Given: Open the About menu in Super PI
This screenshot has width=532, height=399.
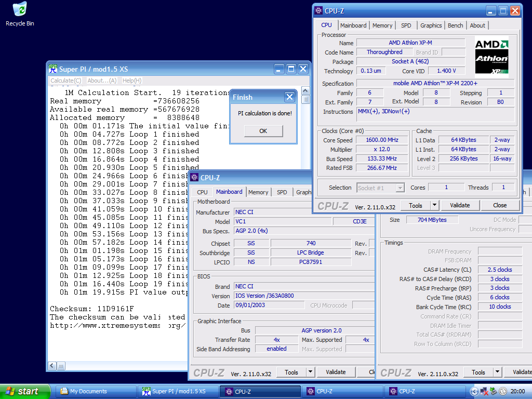Looking at the screenshot, I should (102, 81).
